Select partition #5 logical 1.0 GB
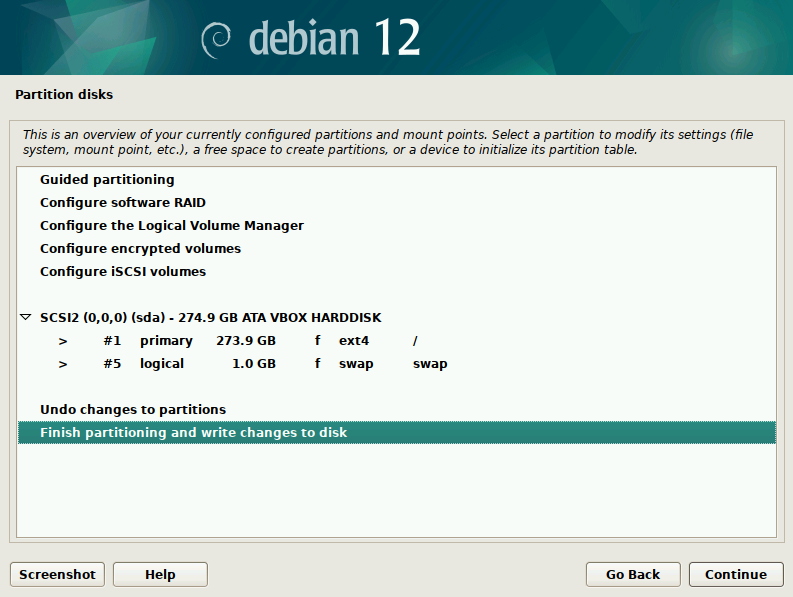This screenshot has width=793, height=597. [396, 364]
